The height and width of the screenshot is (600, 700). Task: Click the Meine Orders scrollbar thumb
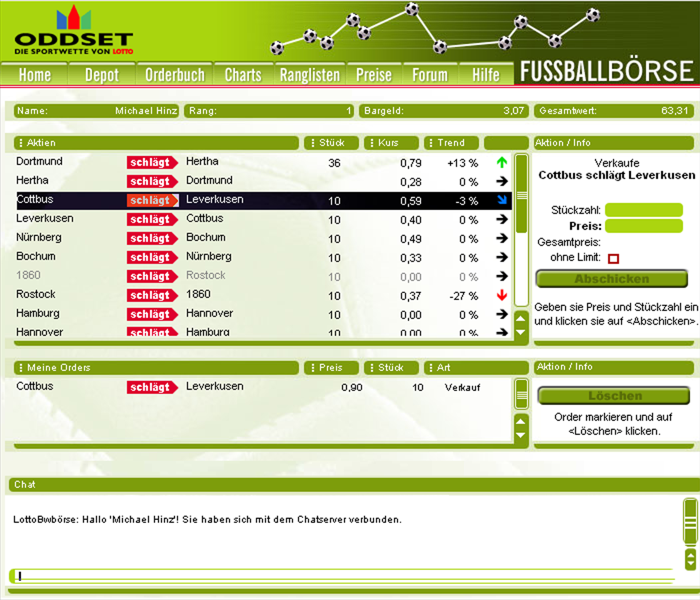(x=522, y=394)
